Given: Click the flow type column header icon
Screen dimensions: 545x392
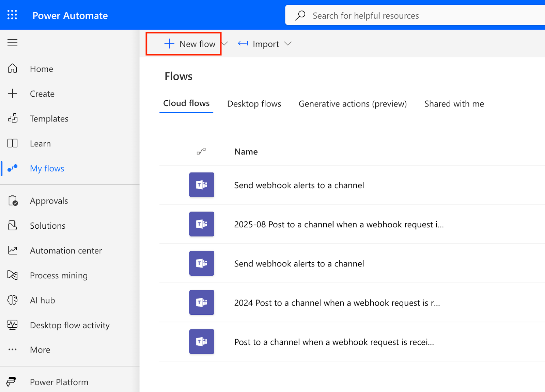Looking at the screenshot, I should click(201, 151).
